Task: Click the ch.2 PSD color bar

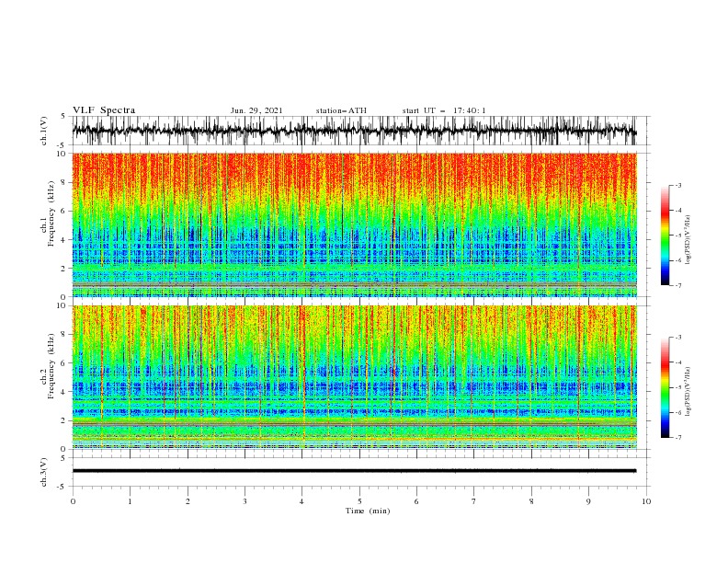Action: click(x=665, y=387)
